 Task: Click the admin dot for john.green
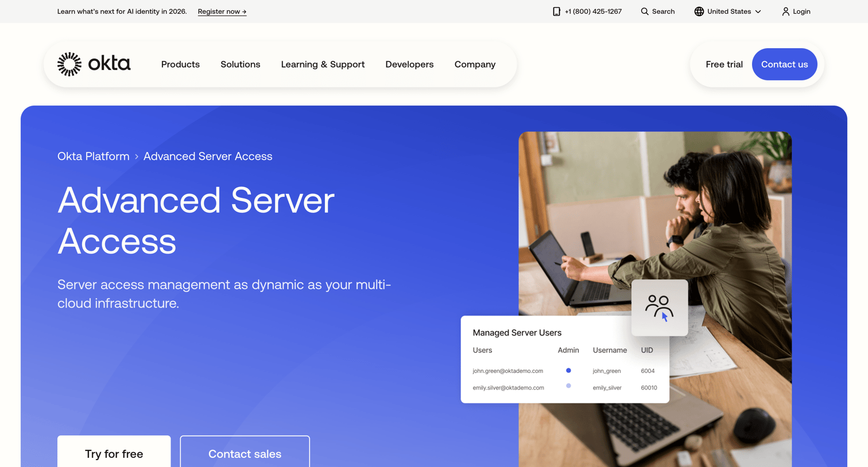coord(568,371)
